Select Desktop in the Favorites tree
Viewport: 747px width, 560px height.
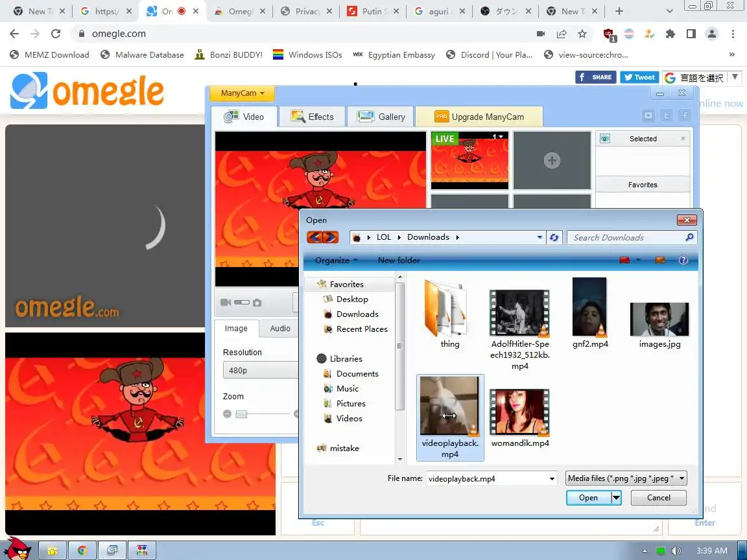[x=352, y=299]
